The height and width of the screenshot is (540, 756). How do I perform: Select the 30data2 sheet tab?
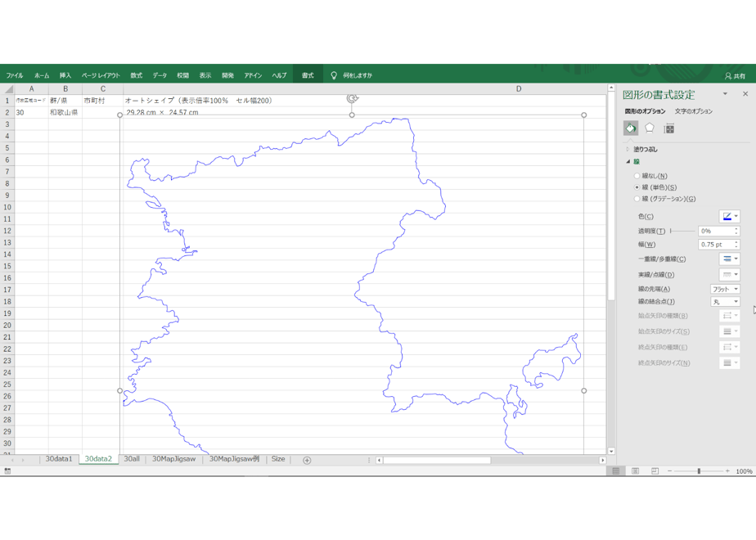98,459
